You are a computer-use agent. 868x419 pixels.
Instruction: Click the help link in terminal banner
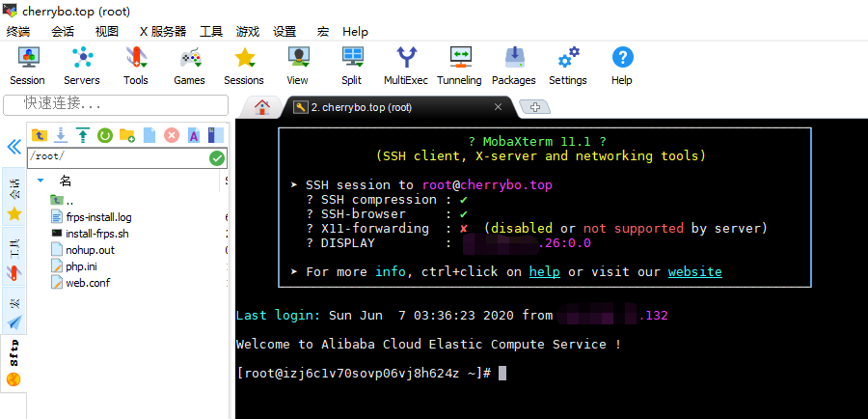coord(545,272)
